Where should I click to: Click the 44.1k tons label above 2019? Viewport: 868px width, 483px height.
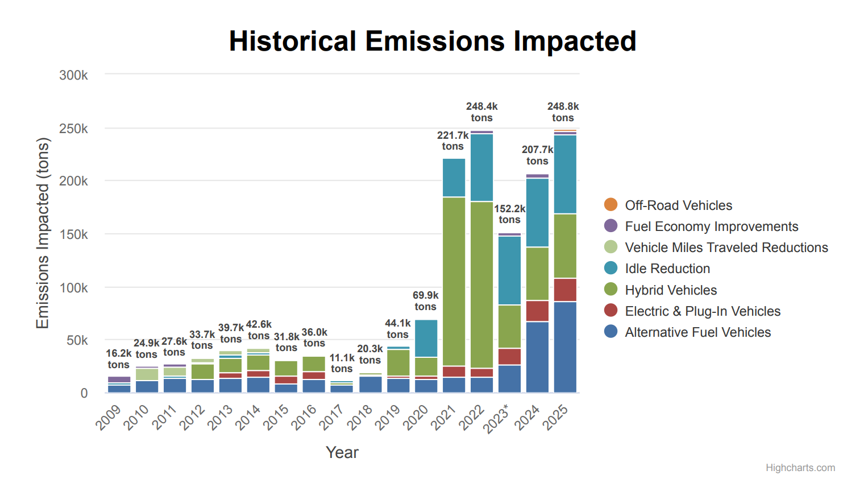tap(397, 329)
